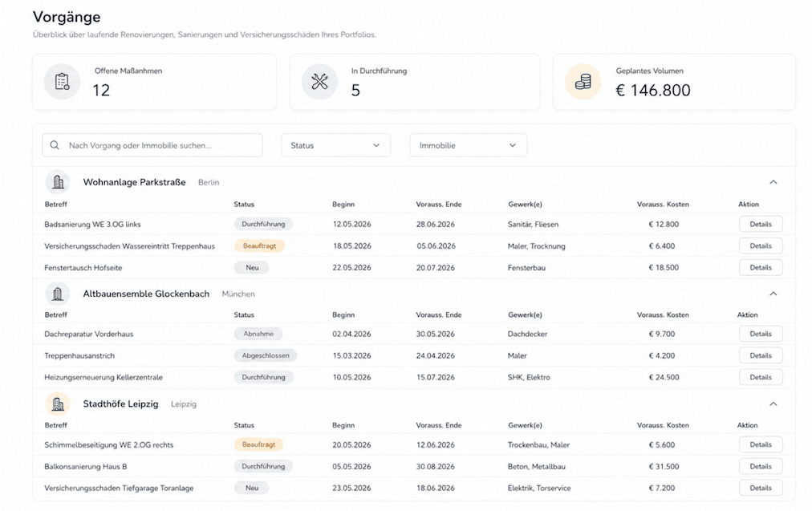Click the clipboard icon in Offene Maßnahmen card

click(x=62, y=82)
